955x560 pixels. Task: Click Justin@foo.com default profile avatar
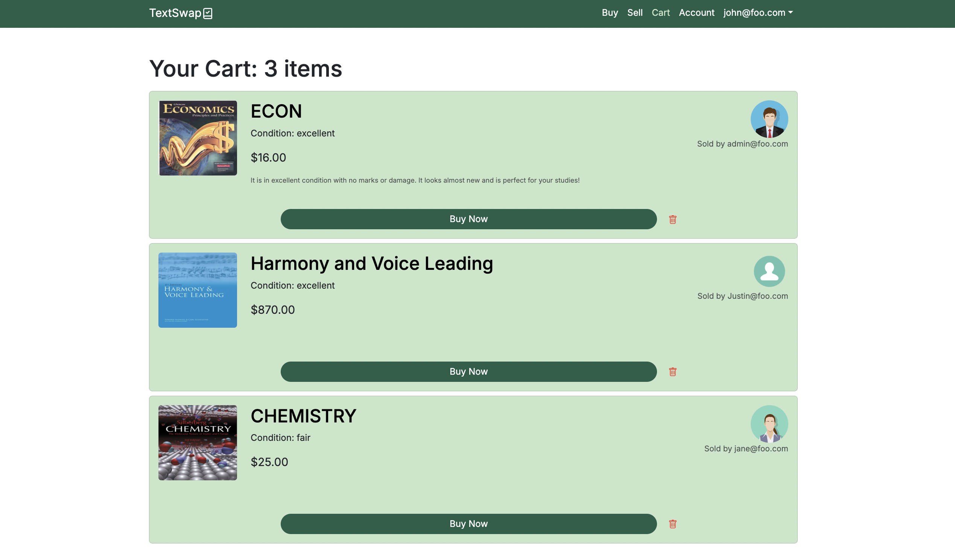(x=769, y=271)
